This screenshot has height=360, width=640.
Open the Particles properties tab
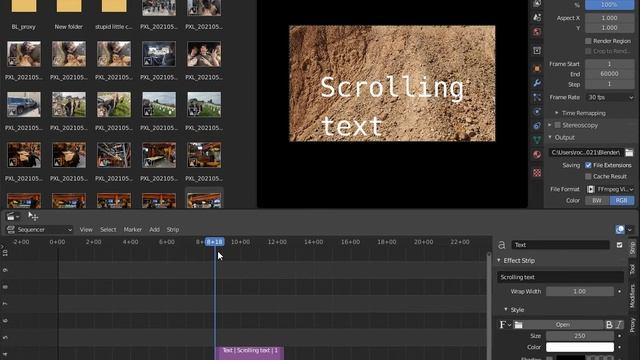[537, 98]
